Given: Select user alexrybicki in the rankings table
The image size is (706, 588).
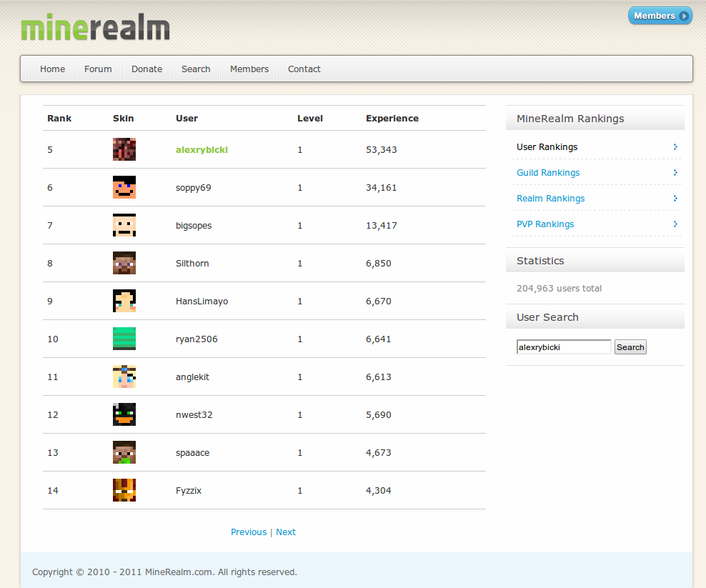Looking at the screenshot, I should click(x=202, y=149).
